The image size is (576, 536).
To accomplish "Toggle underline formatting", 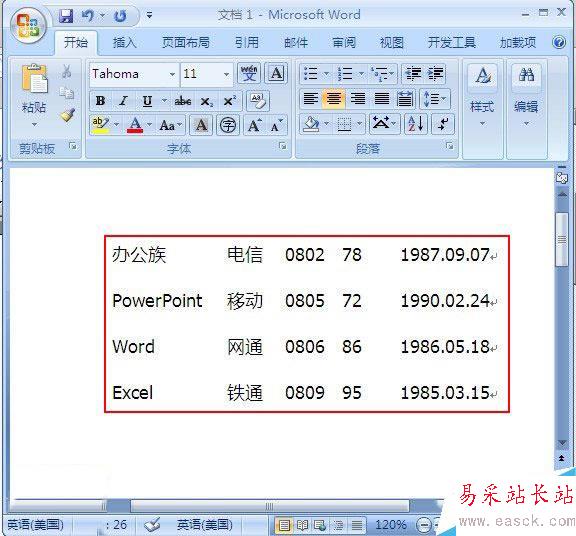I will tap(147, 101).
